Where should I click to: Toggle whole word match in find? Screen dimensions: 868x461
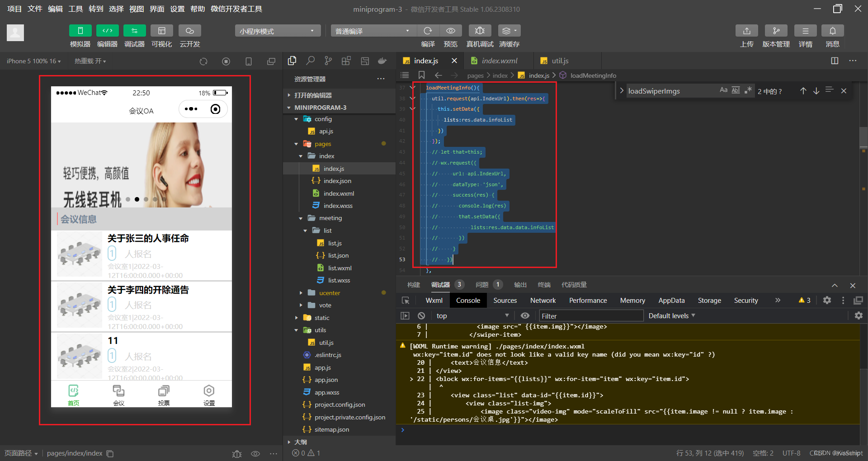pos(736,90)
